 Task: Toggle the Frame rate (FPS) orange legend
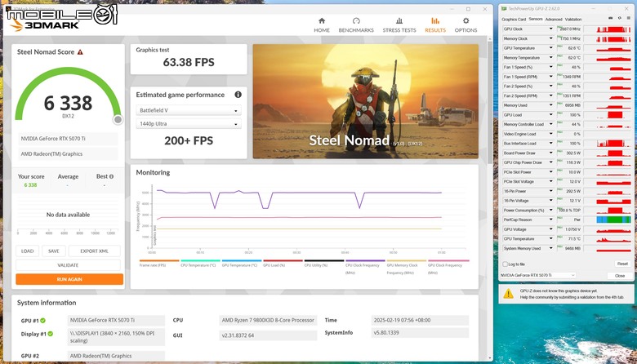coord(159,264)
